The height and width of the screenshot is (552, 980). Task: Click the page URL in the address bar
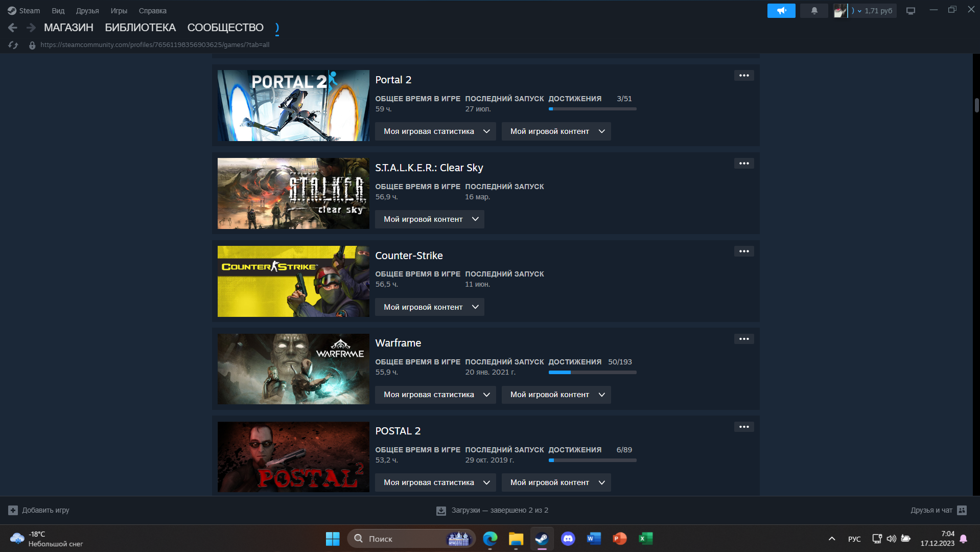tap(155, 45)
